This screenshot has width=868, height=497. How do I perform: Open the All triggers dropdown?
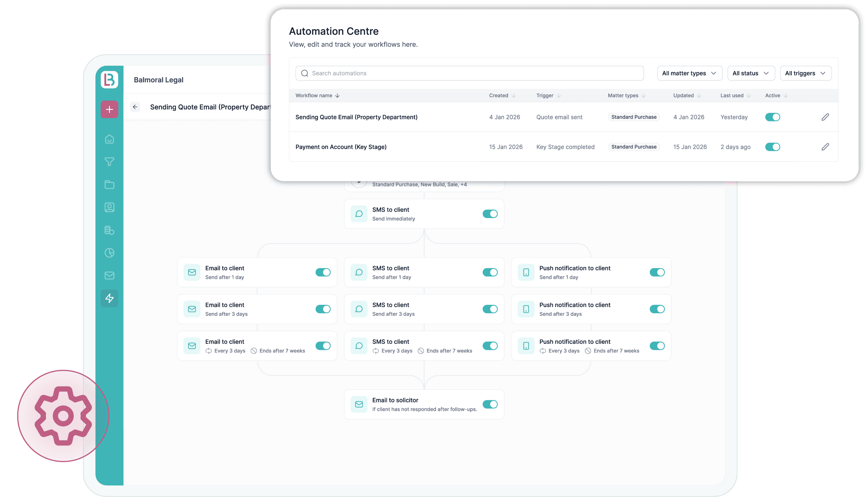click(x=806, y=73)
